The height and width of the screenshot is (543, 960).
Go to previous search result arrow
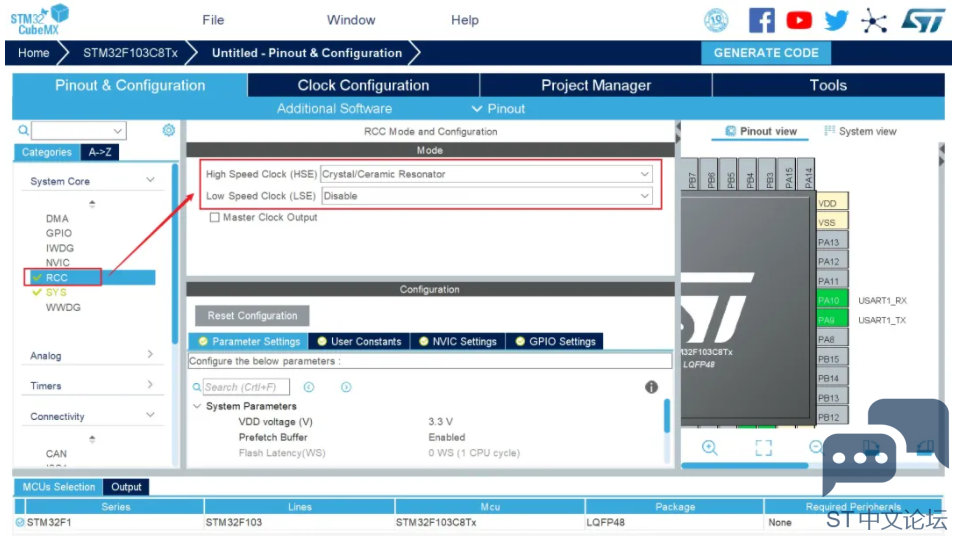point(309,387)
